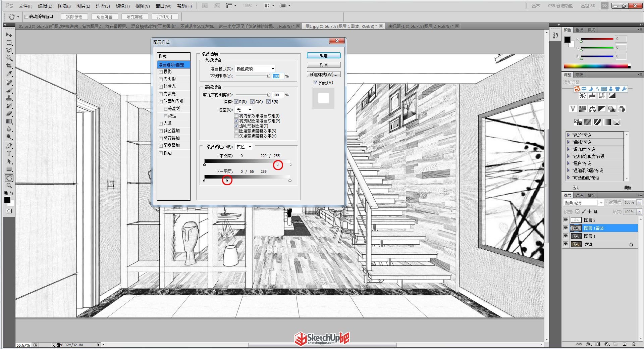This screenshot has height=349, width=644.
Task: Delete layer with trash icon
Action: point(634,344)
